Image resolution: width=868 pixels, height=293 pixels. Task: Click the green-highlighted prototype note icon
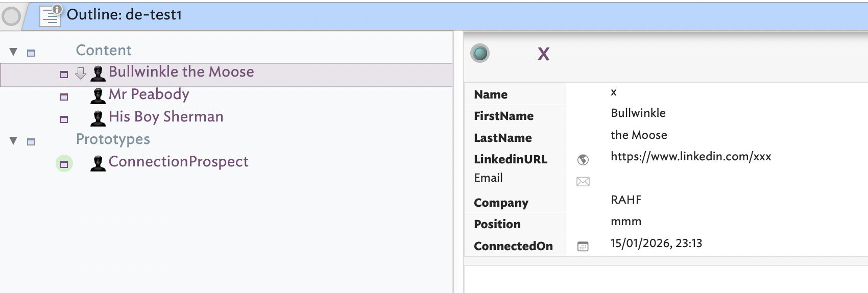pos(64,164)
